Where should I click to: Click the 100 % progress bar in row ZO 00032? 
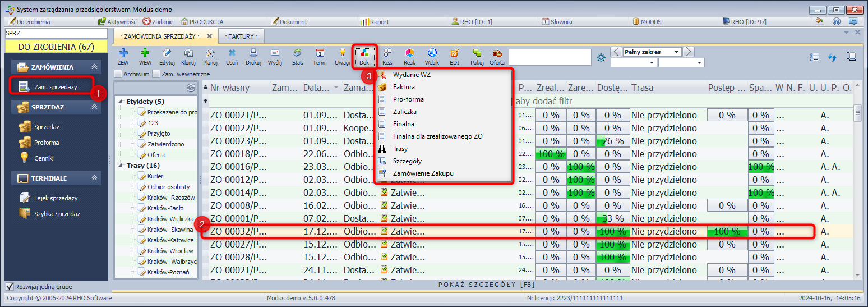[727, 231]
